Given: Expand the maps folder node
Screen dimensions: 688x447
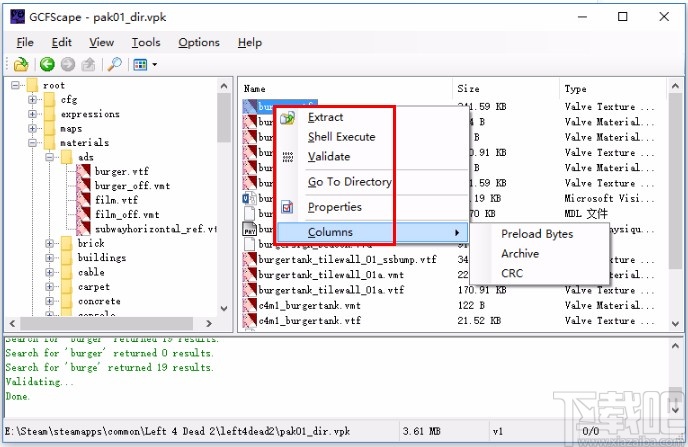Looking at the screenshot, I should point(32,129).
